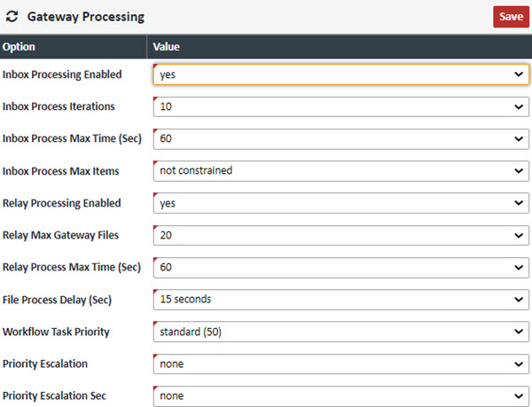Open the Relay Processing Enabled dropdown
Viewport: 532px width, 407px height.
click(x=341, y=203)
